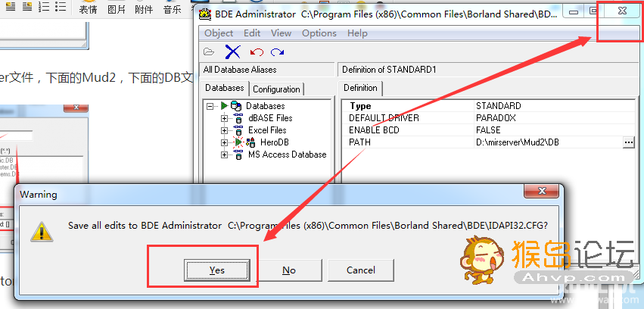The width and height of the screenshot is (644, 309).
Task: Click the All Database Aliases header
Action: 266,70
